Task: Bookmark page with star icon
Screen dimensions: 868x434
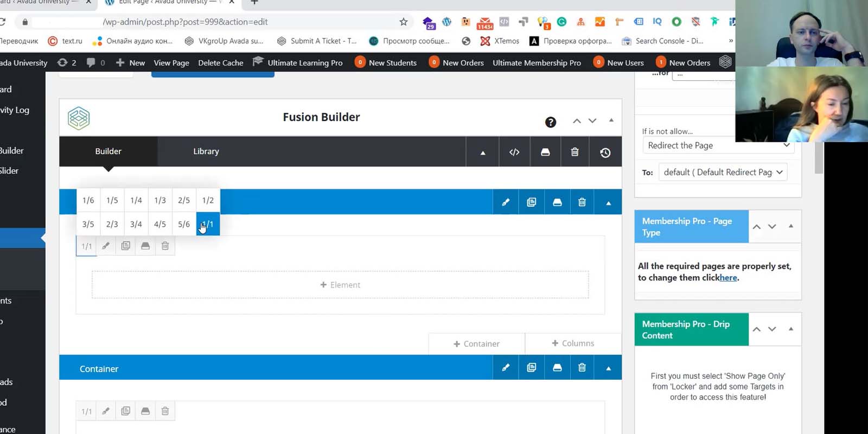Action: [x=403, y=22]
